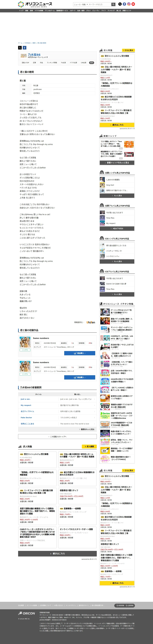The width and height of the screenshot is (153, 644).
Task: Click シンクロニシティ CD single thumbnail
Action: click(102, 256)
